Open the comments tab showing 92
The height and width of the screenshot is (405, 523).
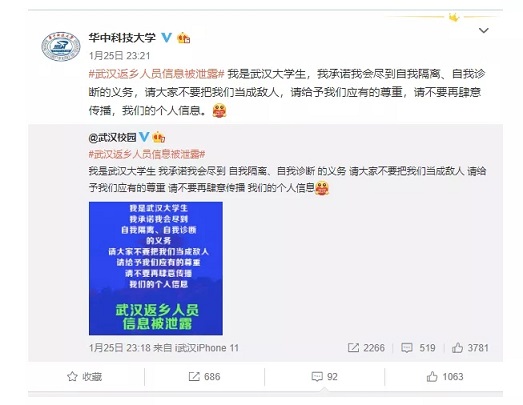(x=325, y=377)
